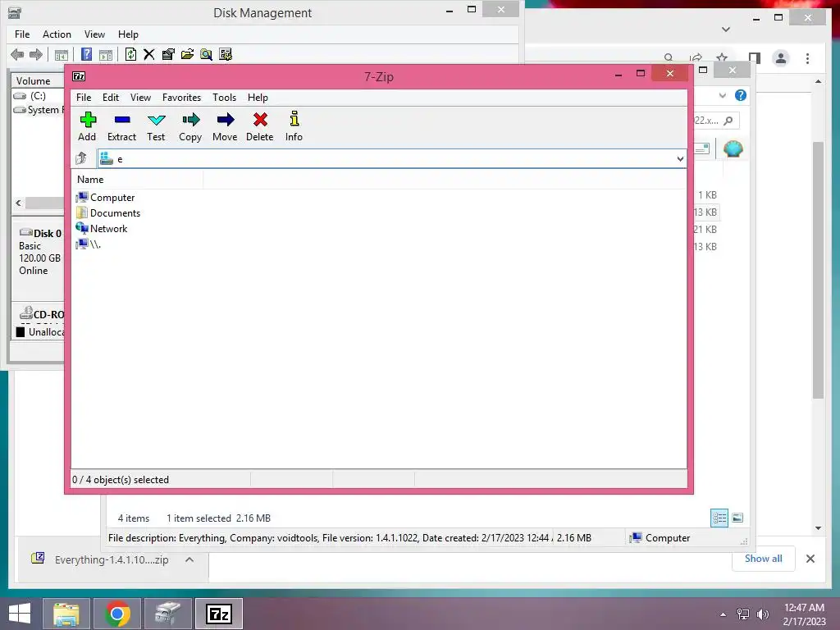Click Back arrow in Disk Management toolbar
The image size is (840, 630).
[17, 54]
